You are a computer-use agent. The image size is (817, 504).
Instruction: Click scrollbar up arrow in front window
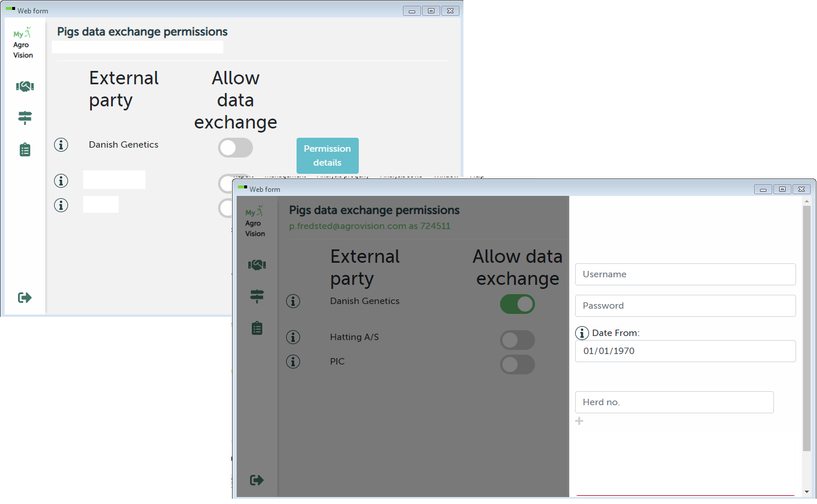[807, 201]
